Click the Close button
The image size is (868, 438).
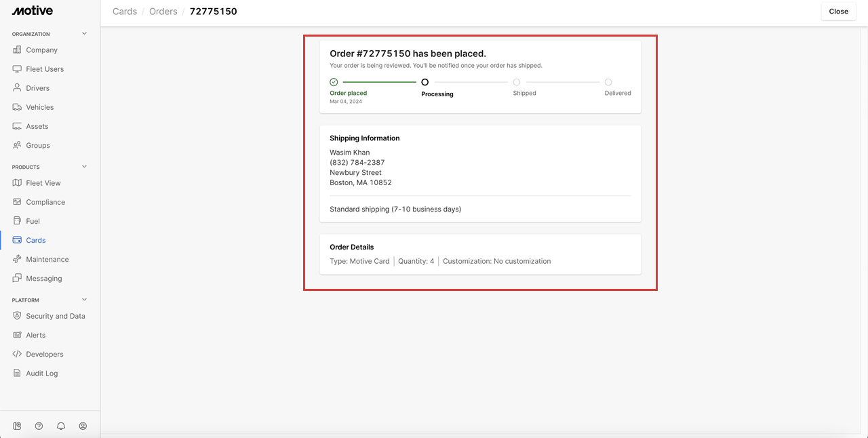tap(838, 12)
